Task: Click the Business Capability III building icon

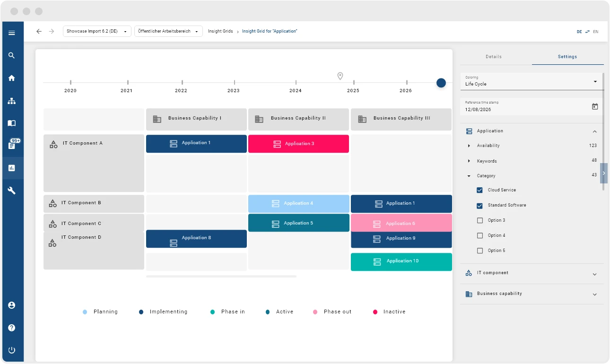Action: point(362,119)
